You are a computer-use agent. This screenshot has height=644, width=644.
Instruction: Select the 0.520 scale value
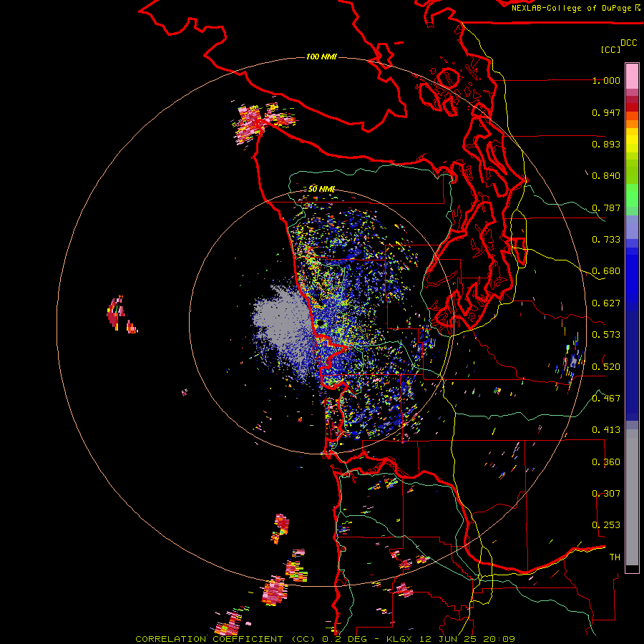[x=606, y=366]
